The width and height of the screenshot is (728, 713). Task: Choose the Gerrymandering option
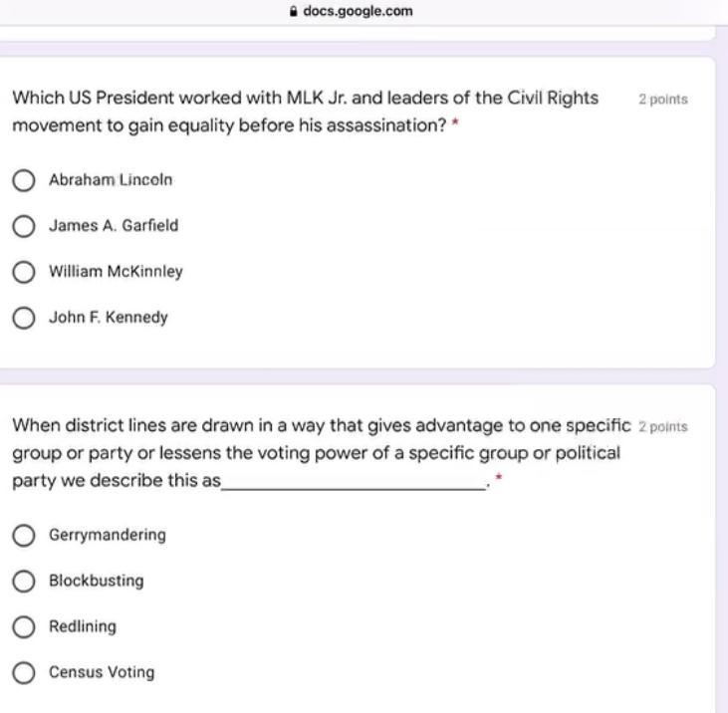click(x=24, y=536)
